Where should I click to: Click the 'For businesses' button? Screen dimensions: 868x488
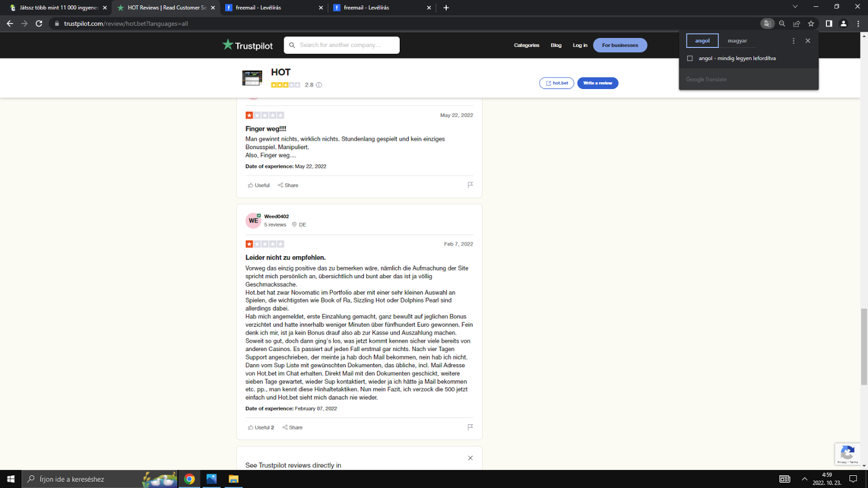(x=620, y=45)
